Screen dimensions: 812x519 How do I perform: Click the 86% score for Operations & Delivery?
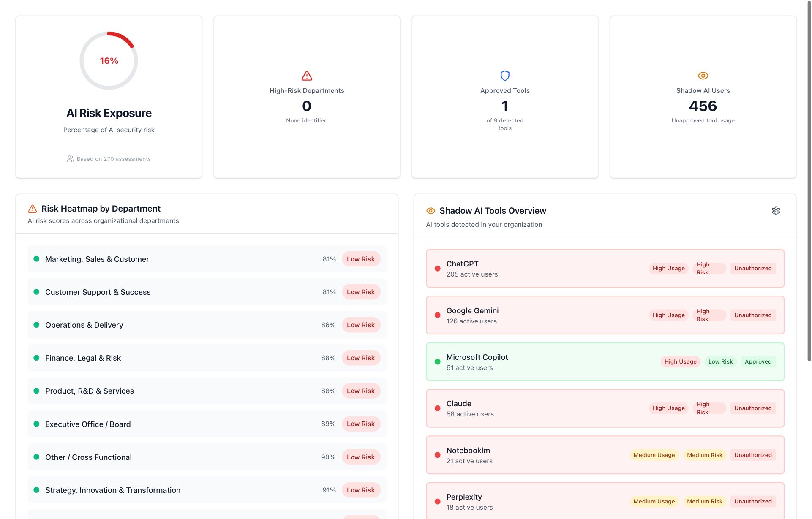pyautogui.click(x=328, y=325)
